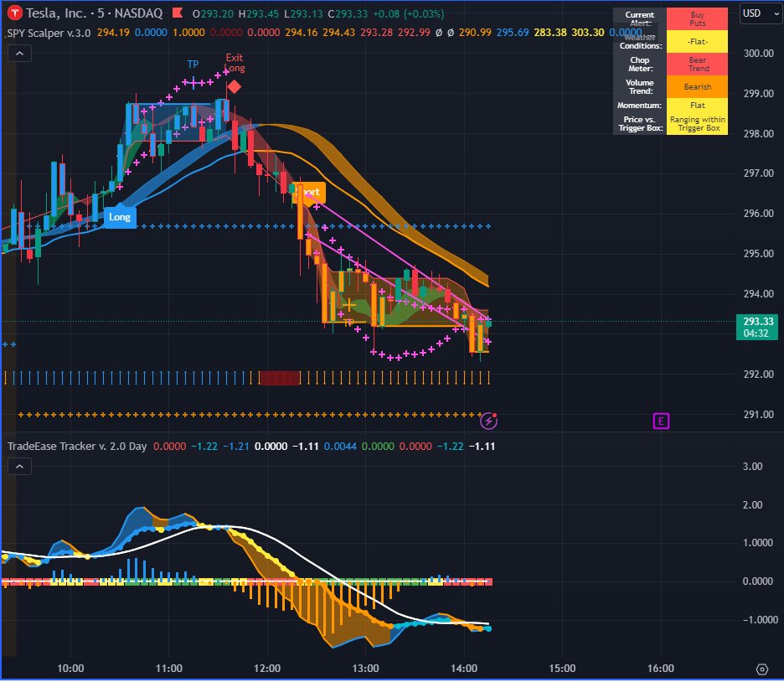This screenshot has height=682, width=784.
Task: Click the Chop Meter label
Action: pyautogui.click(x=641, y=64)
